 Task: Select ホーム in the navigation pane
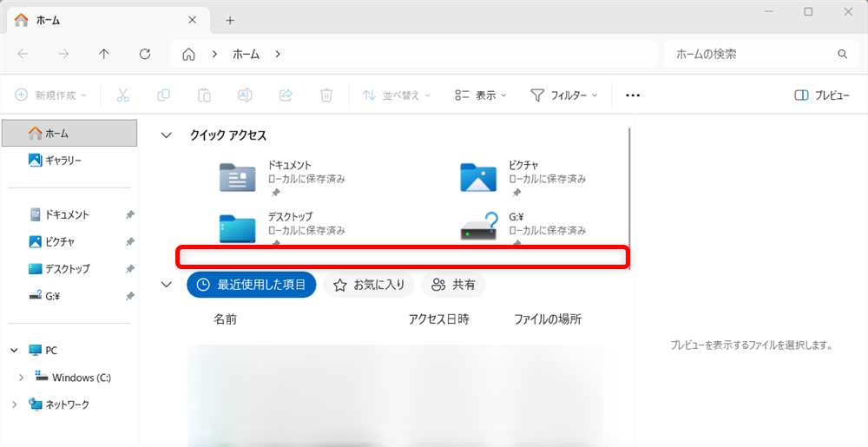(x=69, y=134)
